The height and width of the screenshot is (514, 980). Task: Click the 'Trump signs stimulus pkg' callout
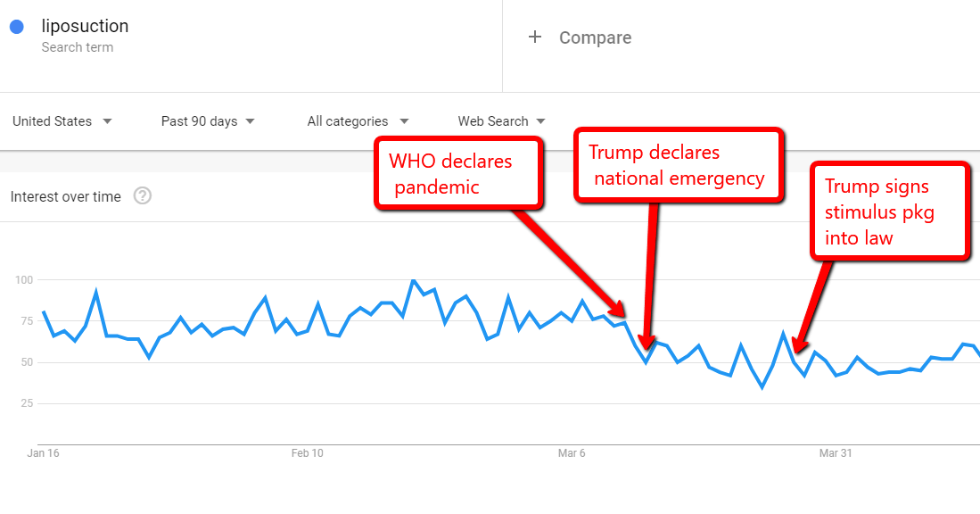888,211
